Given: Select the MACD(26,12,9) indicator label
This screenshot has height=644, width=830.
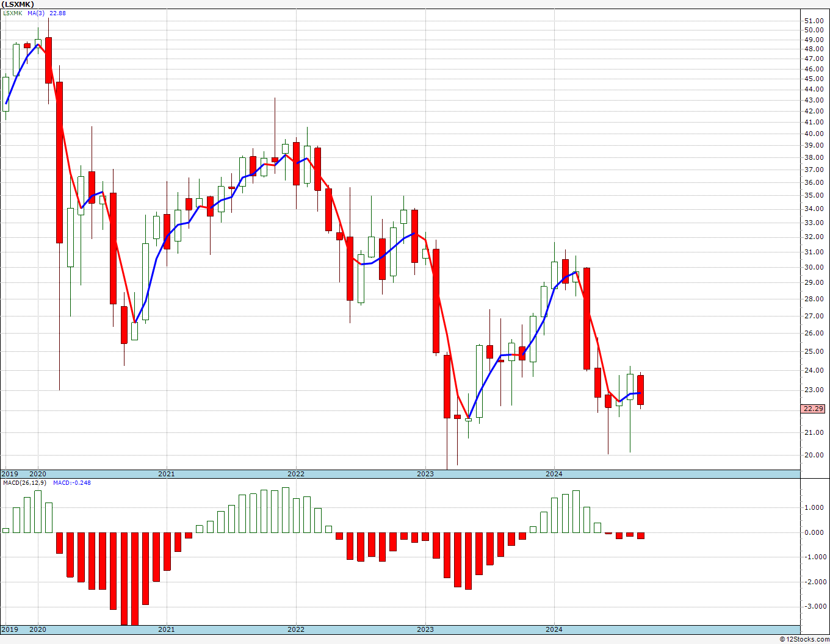Looking at the screenshot, I should coord(24,483).
